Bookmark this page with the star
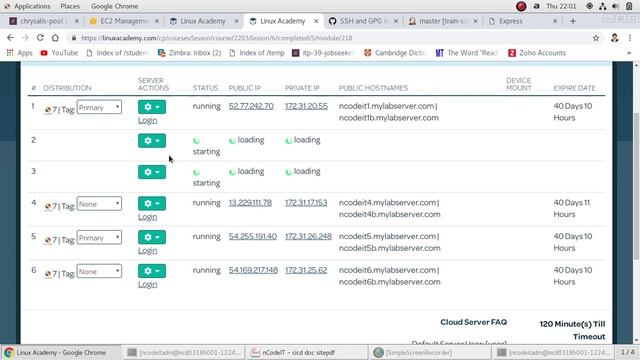The height and width of the screenshot is (360, 640). point(596,38)
